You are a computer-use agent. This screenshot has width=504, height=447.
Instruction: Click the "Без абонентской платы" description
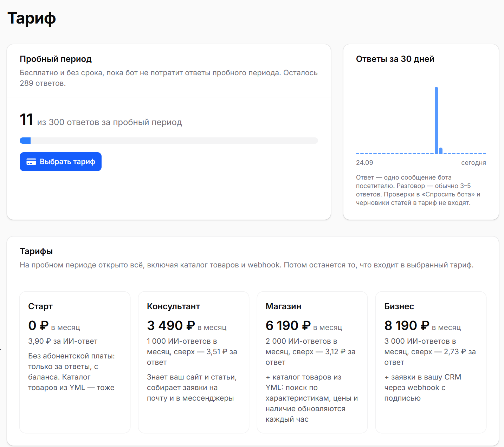coord(71,372)
